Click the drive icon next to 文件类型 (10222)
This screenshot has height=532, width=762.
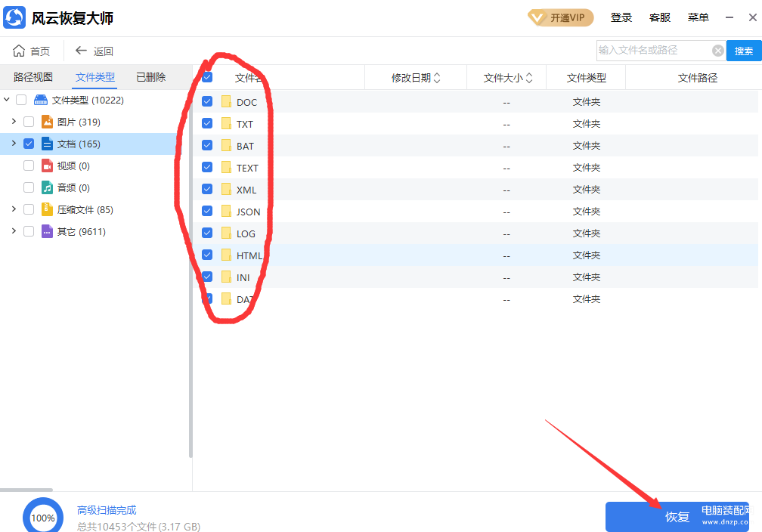click(41, 100)
